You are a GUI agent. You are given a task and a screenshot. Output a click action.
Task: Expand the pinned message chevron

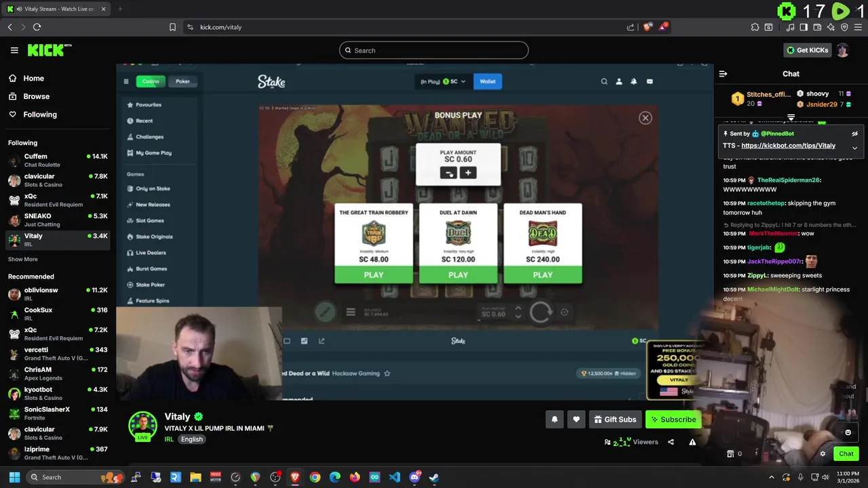pyautogui.click(x=854, y=147)
